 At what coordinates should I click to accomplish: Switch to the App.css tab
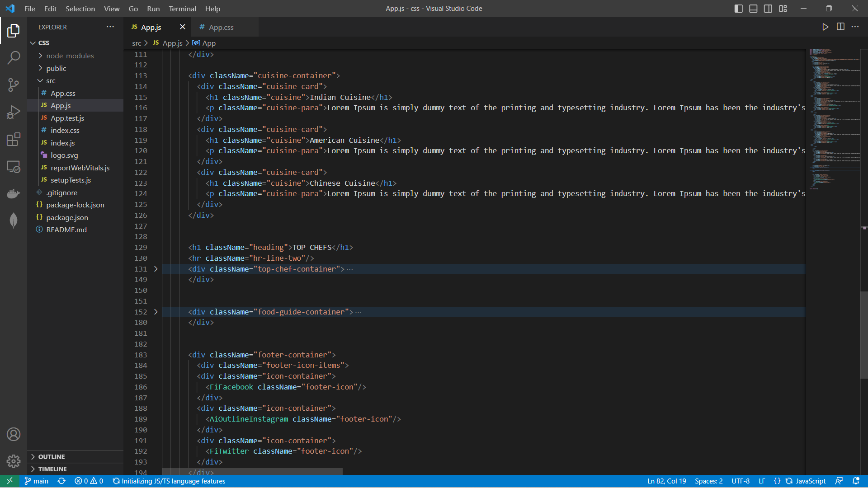coord(222,27)
